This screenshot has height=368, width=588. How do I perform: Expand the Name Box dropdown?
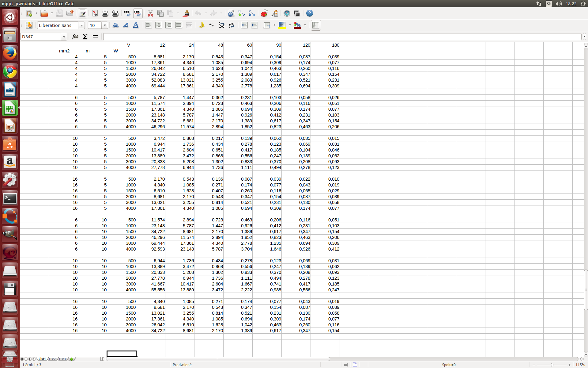(x=64, y=37)
